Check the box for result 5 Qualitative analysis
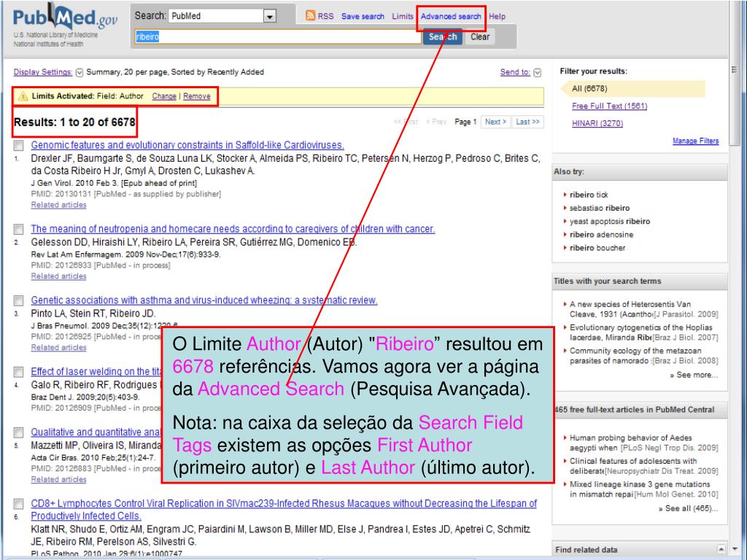 coord(18,432)
